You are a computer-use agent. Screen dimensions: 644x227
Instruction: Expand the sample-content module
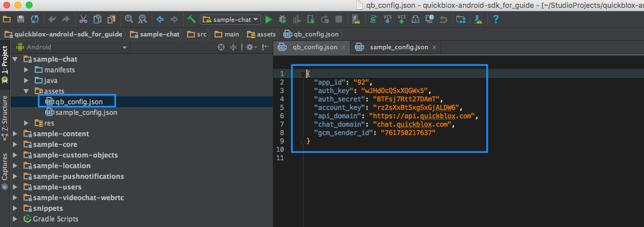(x=15, y=133)
